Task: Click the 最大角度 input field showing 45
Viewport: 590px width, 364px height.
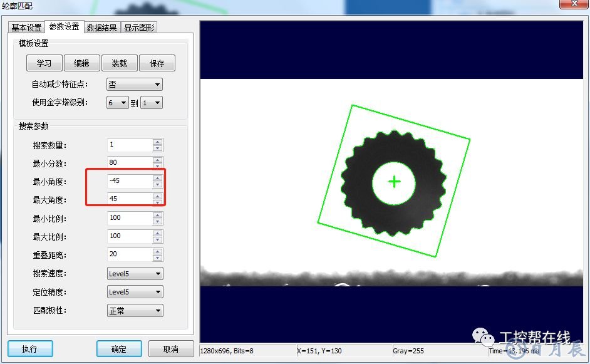Action: click(129, 199)
